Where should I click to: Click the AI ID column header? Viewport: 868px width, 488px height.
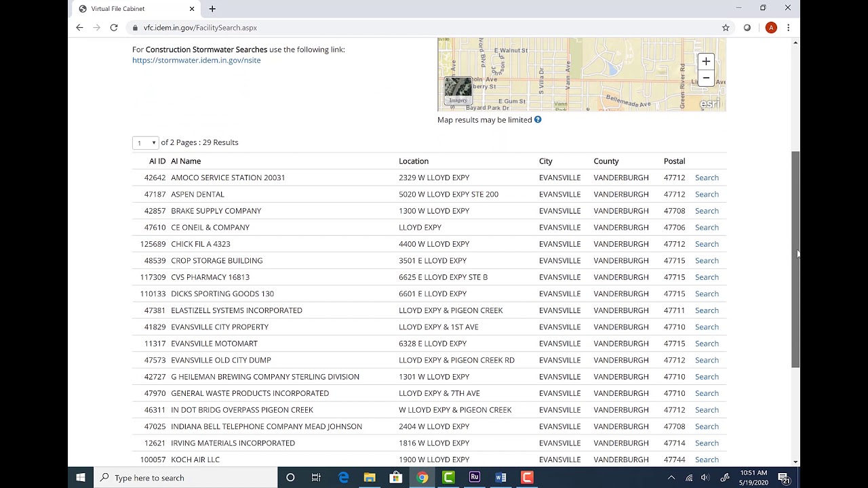pos(157,161)
